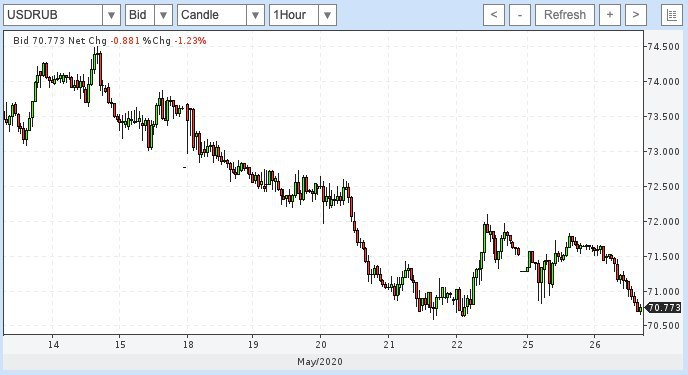Screen dimensions: 688x375
Task: Click the May/2020 month label
Action: (320, 362)
